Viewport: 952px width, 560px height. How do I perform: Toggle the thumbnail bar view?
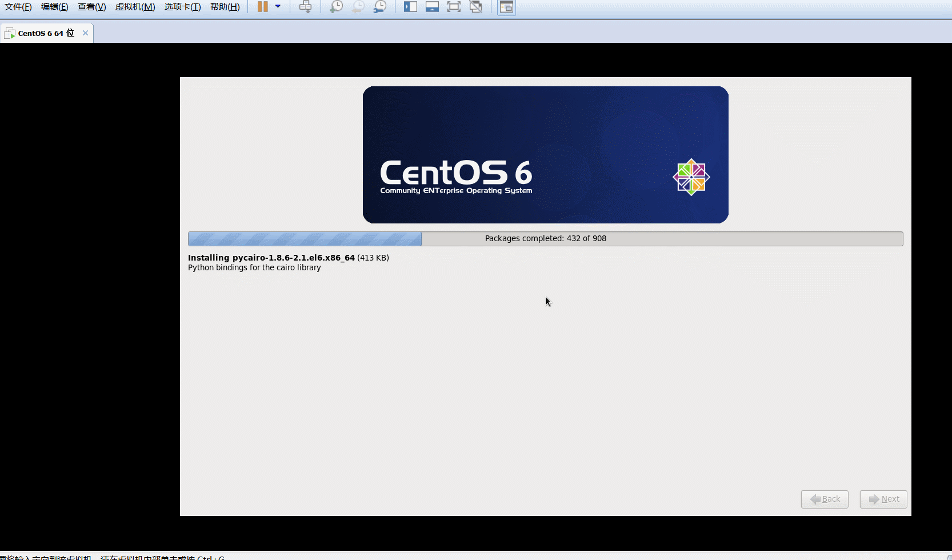coord(432,7)
